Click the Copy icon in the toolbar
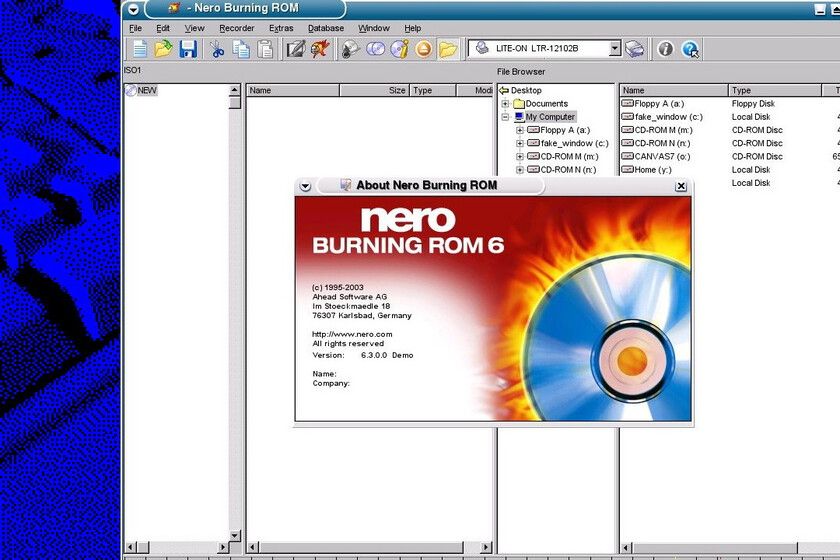The image size is (840, 560). [x=241, y=49]
